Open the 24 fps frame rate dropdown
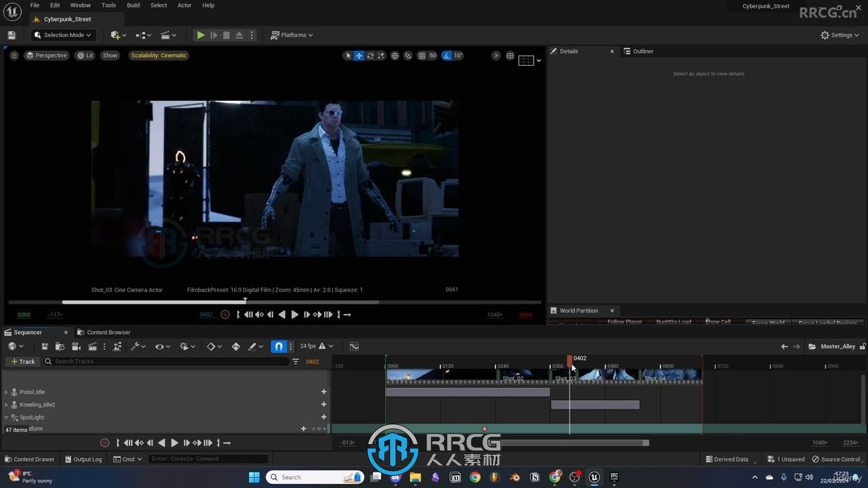 tap(317, 346)
